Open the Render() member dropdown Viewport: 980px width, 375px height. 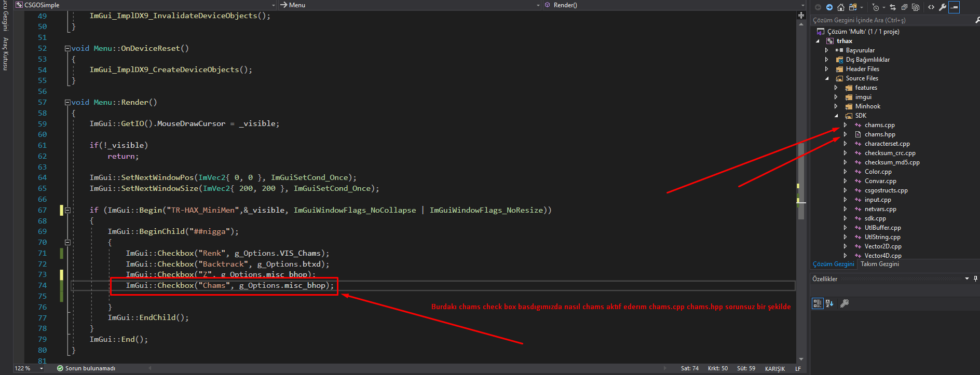tap(802, 5)
